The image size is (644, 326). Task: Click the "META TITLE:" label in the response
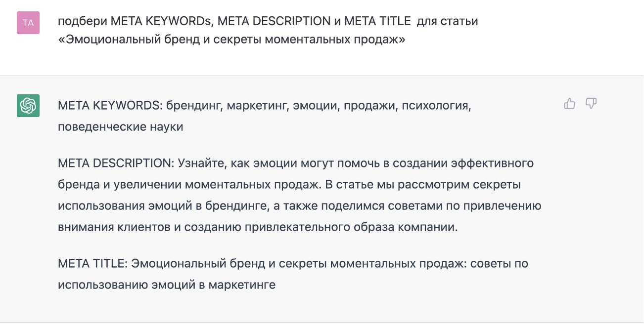pyautogui.click(x=93, y=264)
